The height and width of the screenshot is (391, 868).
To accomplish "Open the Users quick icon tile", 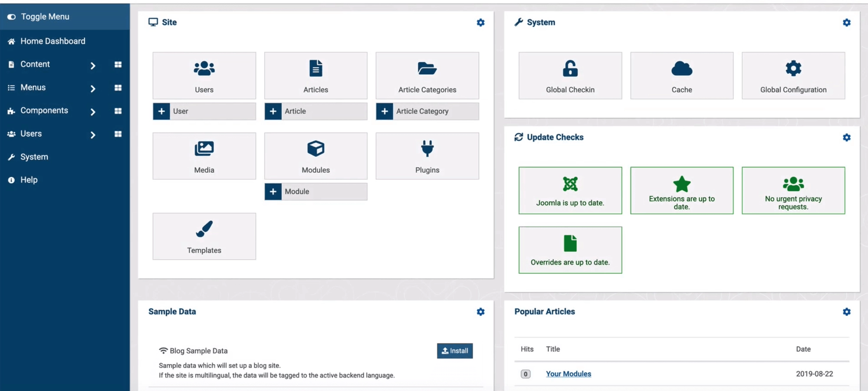I will click(x=204, y=76).
